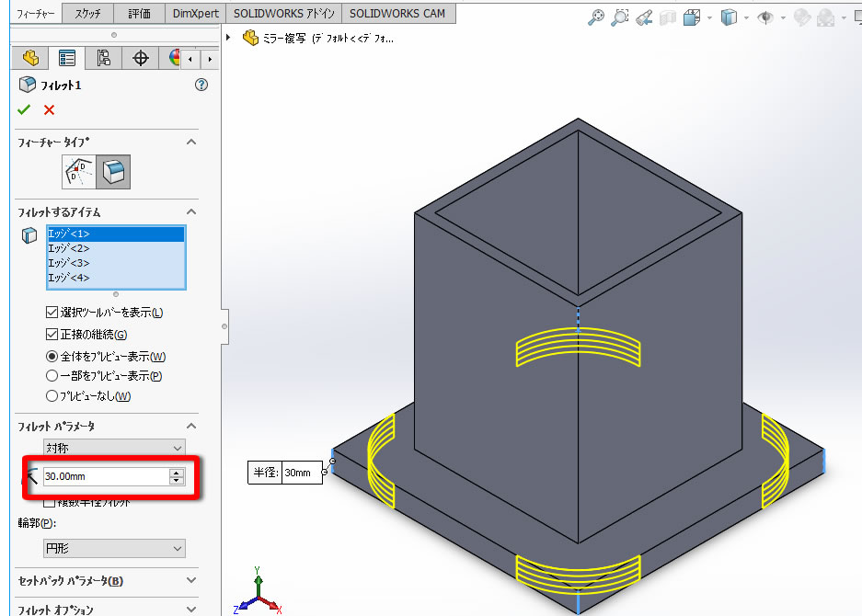Toggle 選択ツールバーを表示 checkbox
Image resolution: width=862 pixels, height=616 pixels.
(x=52, y=312)
